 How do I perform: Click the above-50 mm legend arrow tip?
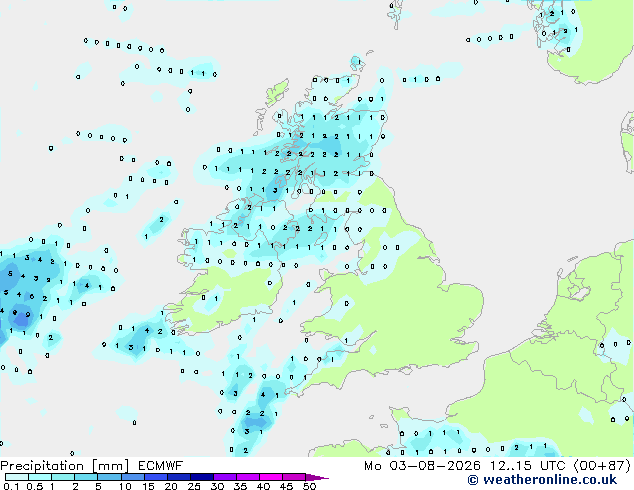(x=317, y=477)
